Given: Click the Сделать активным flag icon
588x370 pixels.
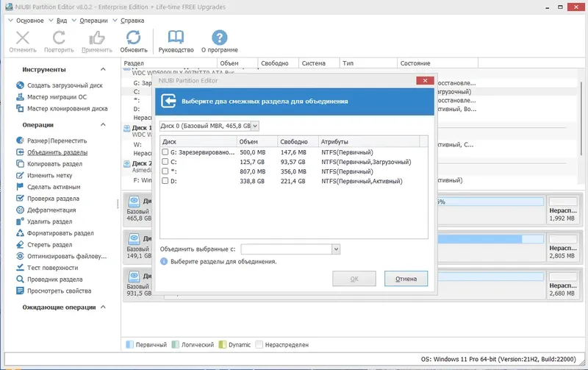Looking at the screenshot, I should tap(20, 187).
